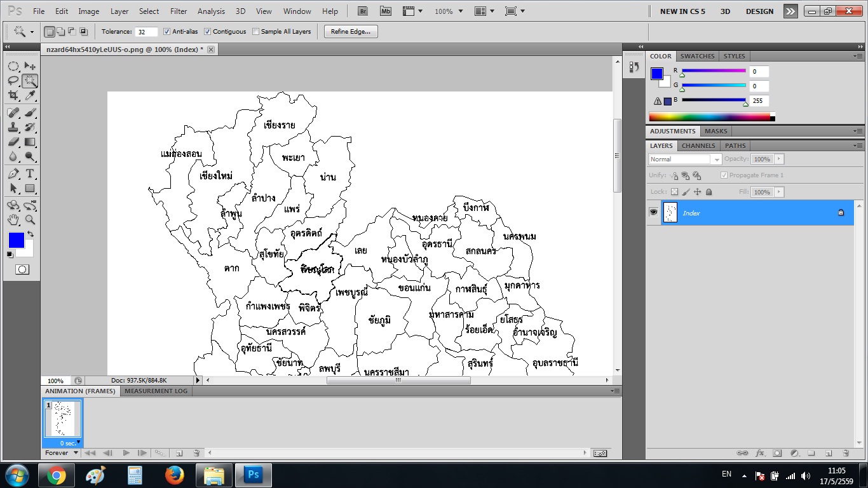Click the blue foreground color swatch
Image resolution: width=868 pixels, height=488 pixels.
[16, 240]
